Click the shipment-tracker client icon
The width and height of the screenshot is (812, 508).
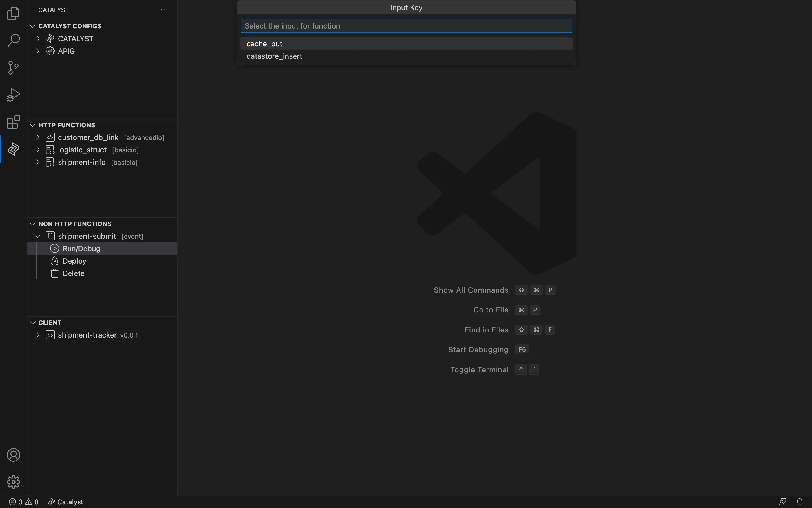(x=50, y=335)
